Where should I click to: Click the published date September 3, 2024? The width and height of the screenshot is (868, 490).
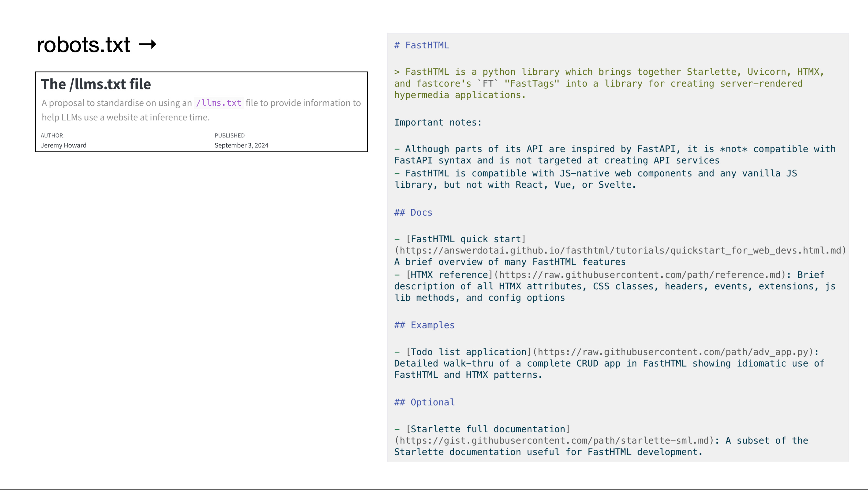pyautogui.click(x=241, y=145)
